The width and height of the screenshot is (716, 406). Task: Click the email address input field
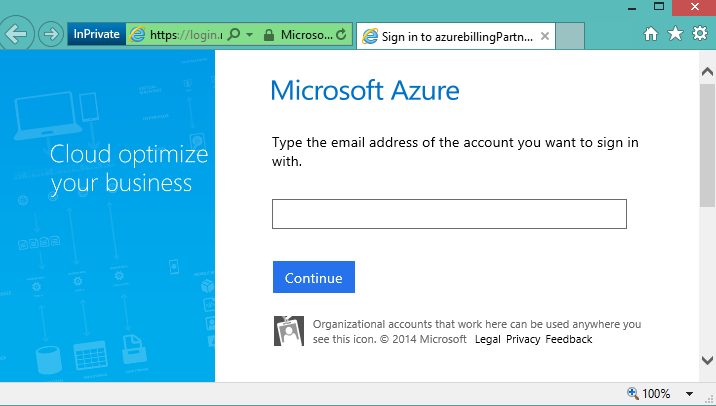[449, 214]
